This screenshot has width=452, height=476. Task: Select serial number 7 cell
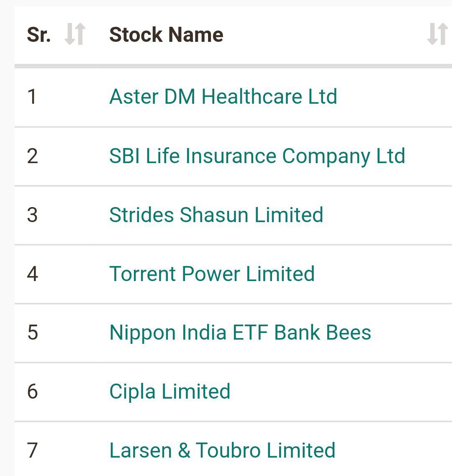coord(32,450)
